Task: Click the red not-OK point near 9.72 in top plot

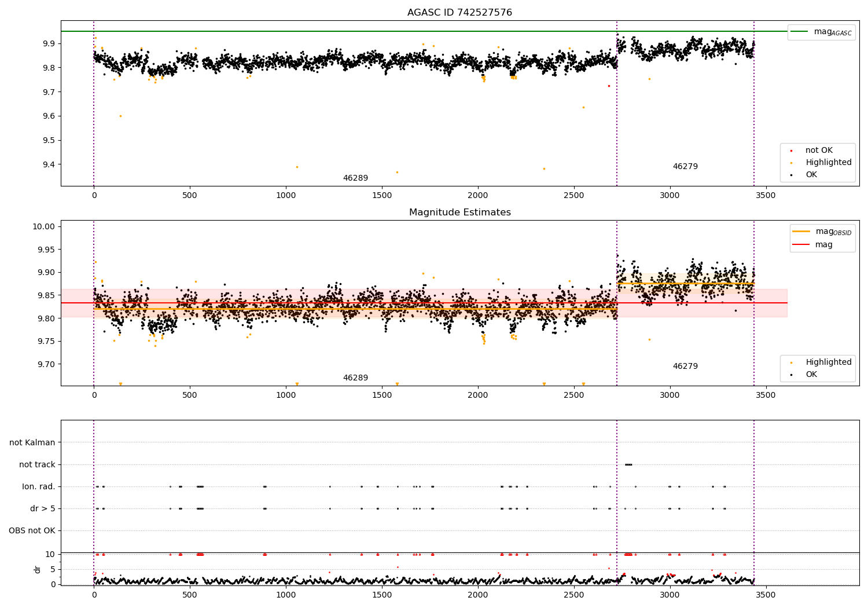Action: tap(609, 86)
